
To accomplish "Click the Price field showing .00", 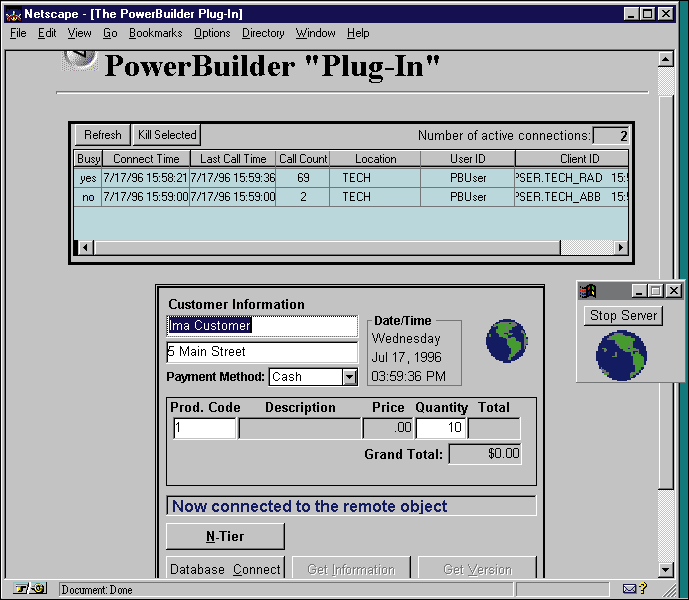I will click(x=388, y=428).
